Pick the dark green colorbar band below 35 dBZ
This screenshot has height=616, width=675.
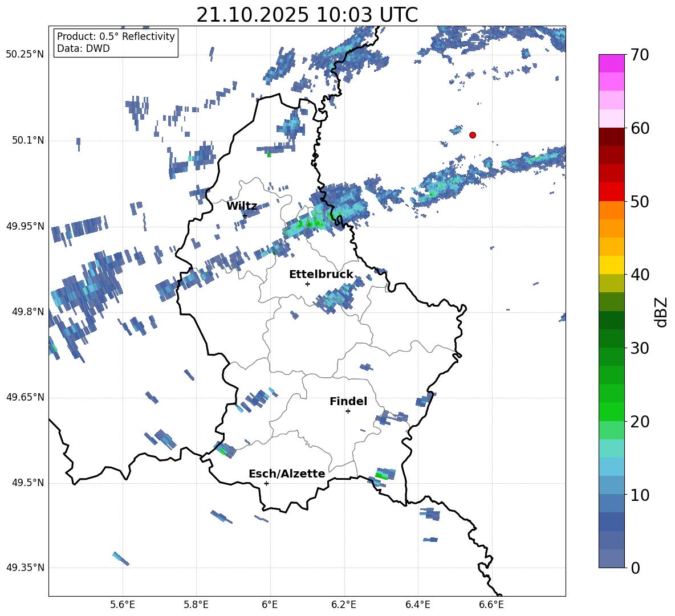coord(611,320)
